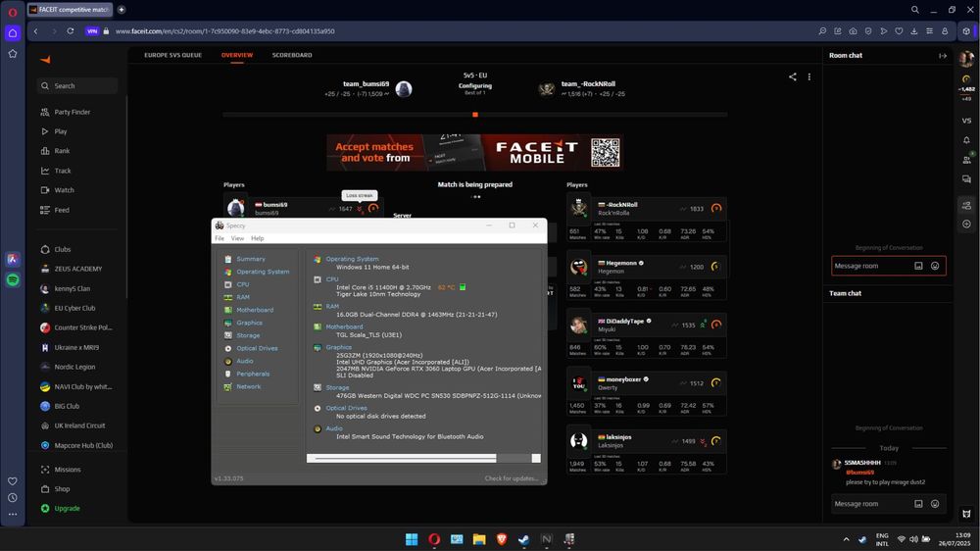Click the FACEIT search field

coord(76,85)
